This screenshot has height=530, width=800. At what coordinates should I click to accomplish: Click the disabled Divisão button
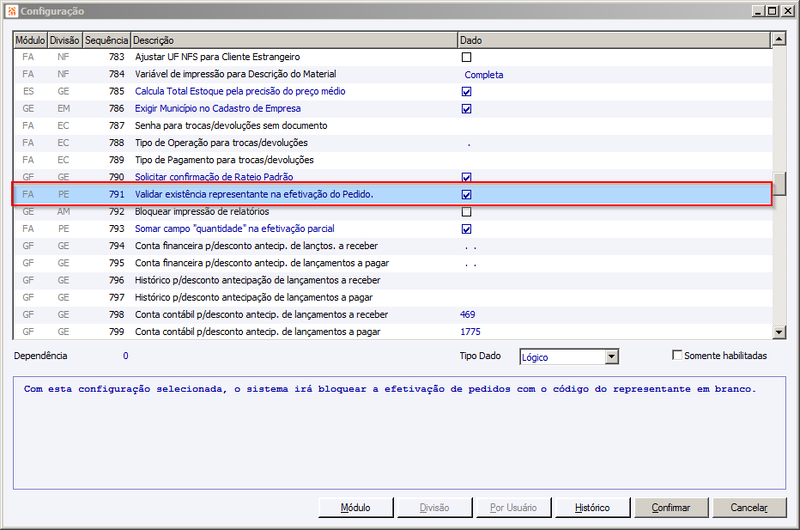coord(434,508)
